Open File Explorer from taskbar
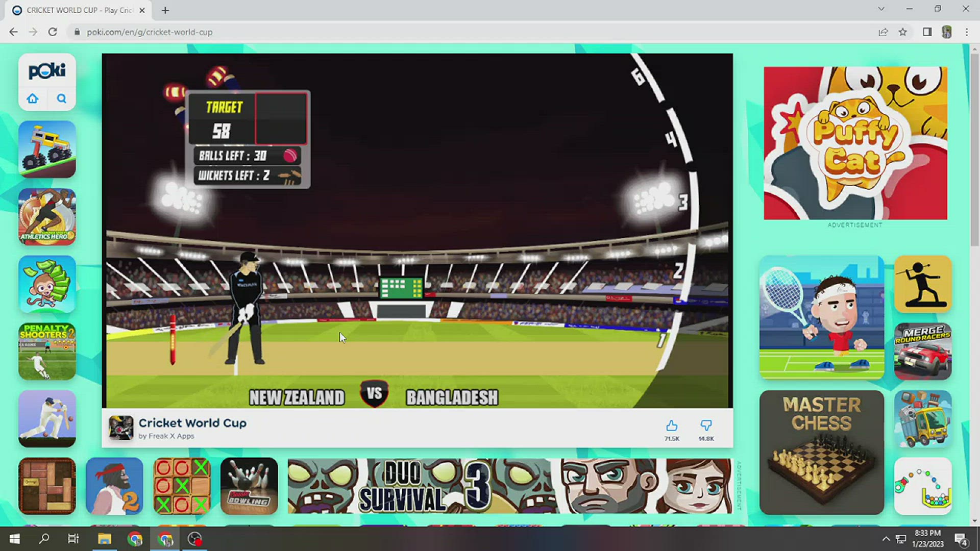Viewport: 980px width, 551px height. click(x=105, y=539)
